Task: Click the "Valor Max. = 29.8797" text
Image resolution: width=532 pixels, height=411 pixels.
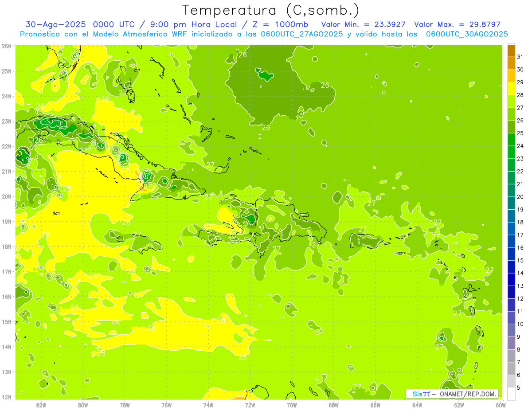Action: pos(457,24)
